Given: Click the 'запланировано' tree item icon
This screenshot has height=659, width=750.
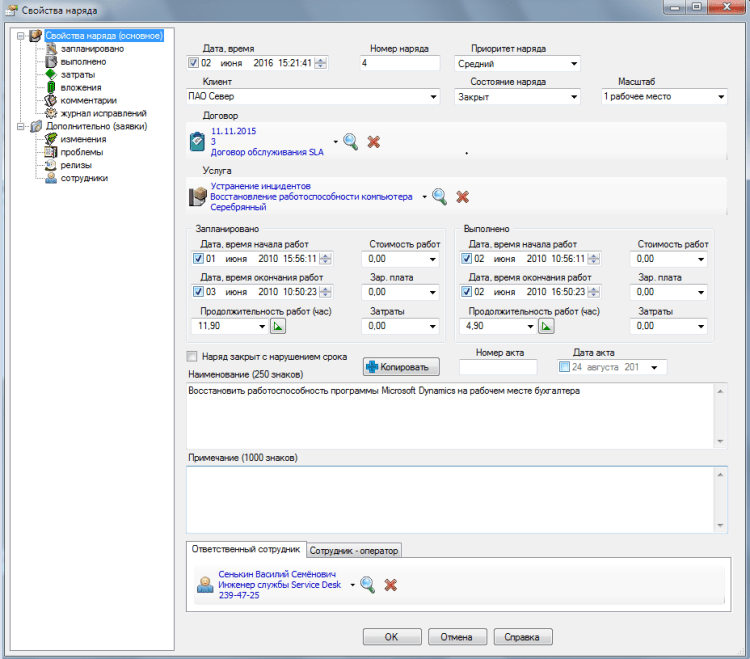Looking at the screenshot, I should 51,48.
